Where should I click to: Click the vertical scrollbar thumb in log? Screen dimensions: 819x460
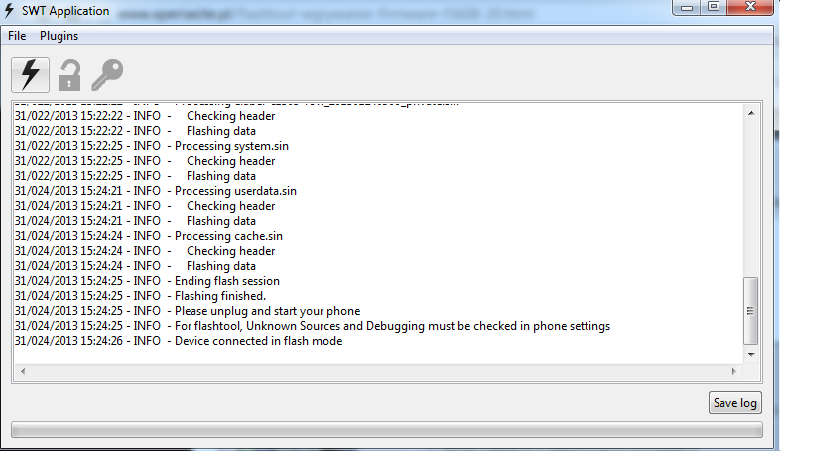pos(751,310)
